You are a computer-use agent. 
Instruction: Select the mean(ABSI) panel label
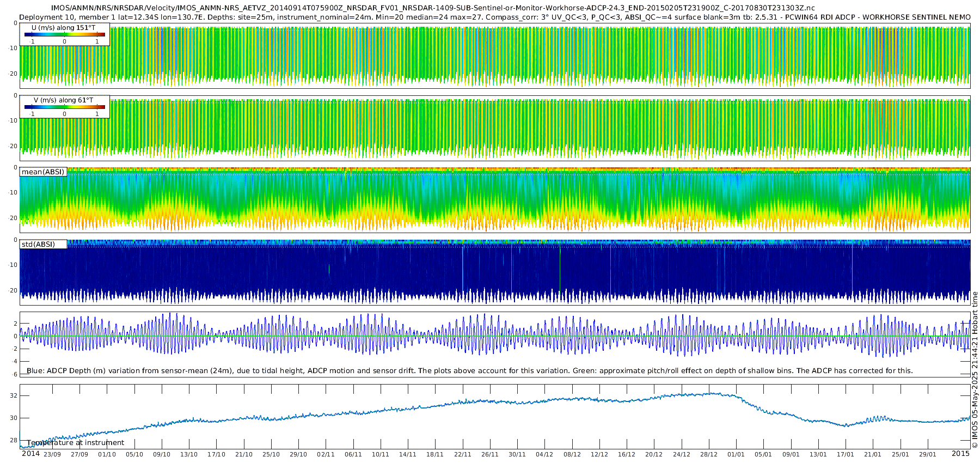[x=43, y=172]
